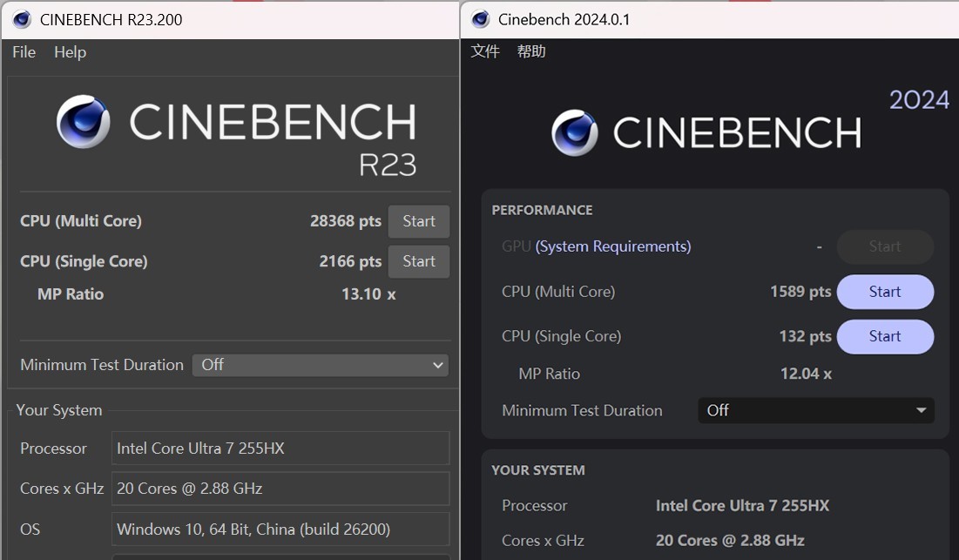The width and height of the screenshot is (959, 560).
Task: Start the R23 CPU Single Core test
Action: 419,261
